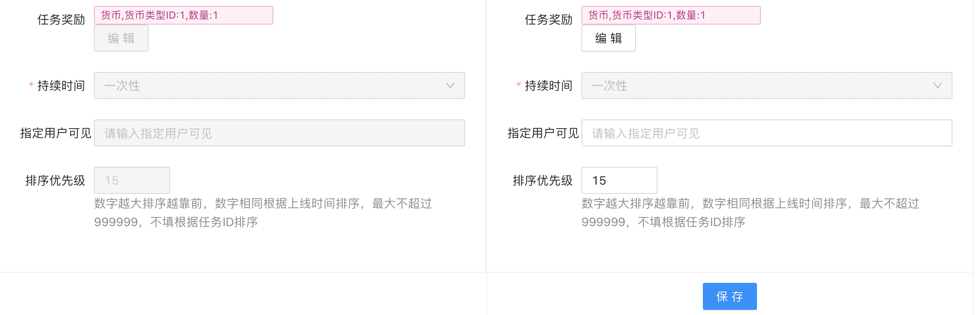The height and width of the screenshot is (315, 980).
Task: Click the 保存 button
Action: tap(729, 296)
